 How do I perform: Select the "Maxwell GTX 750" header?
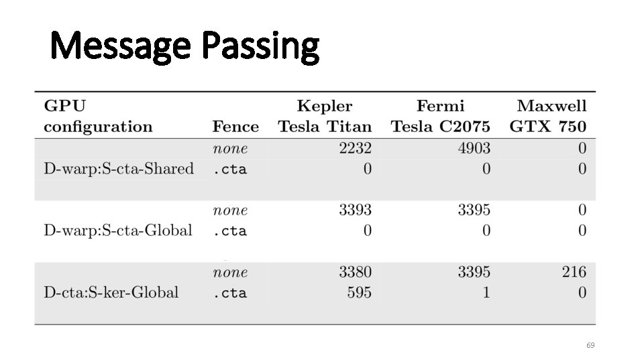tap(548, 116)
